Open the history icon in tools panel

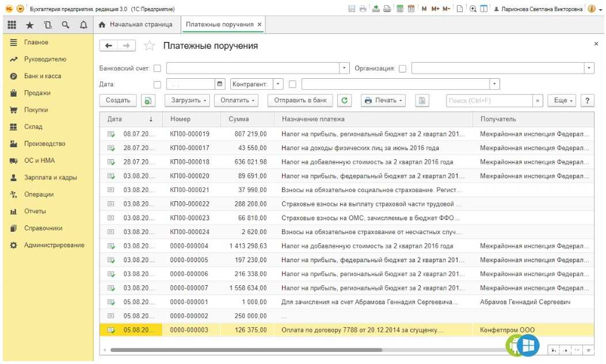(48, 25)
